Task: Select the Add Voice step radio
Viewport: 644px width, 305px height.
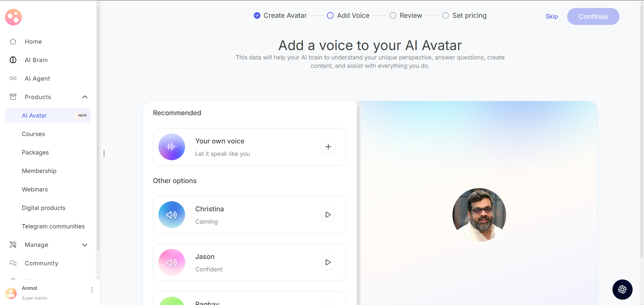Action: pyautogui.click(x=330, y=15)
